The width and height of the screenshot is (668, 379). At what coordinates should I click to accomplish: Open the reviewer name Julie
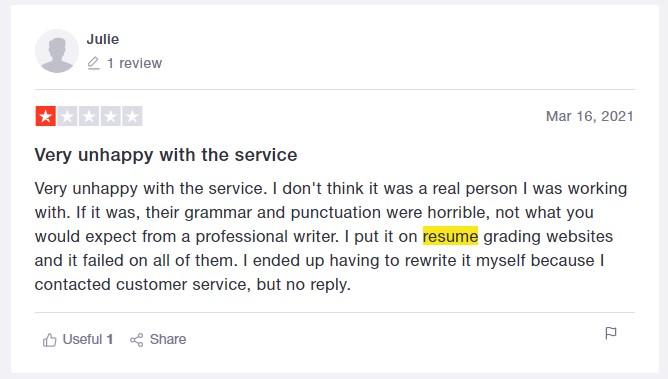[103, 39]
